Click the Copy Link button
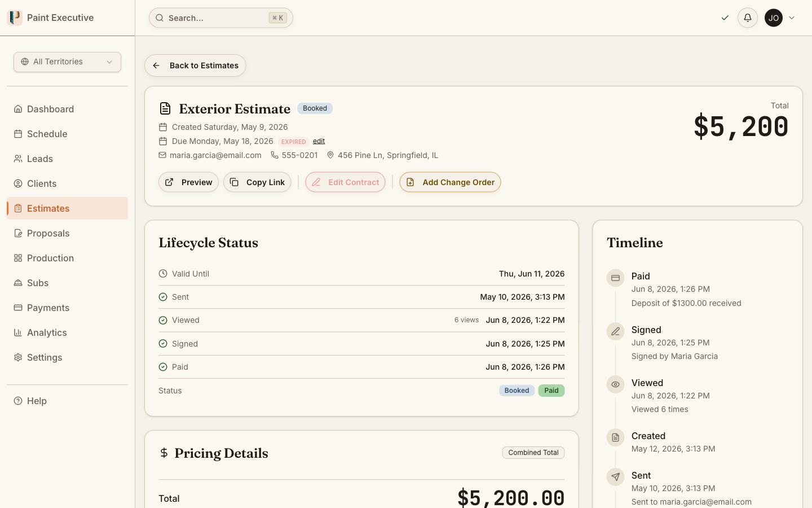812x508 pixels. point(257,182)
